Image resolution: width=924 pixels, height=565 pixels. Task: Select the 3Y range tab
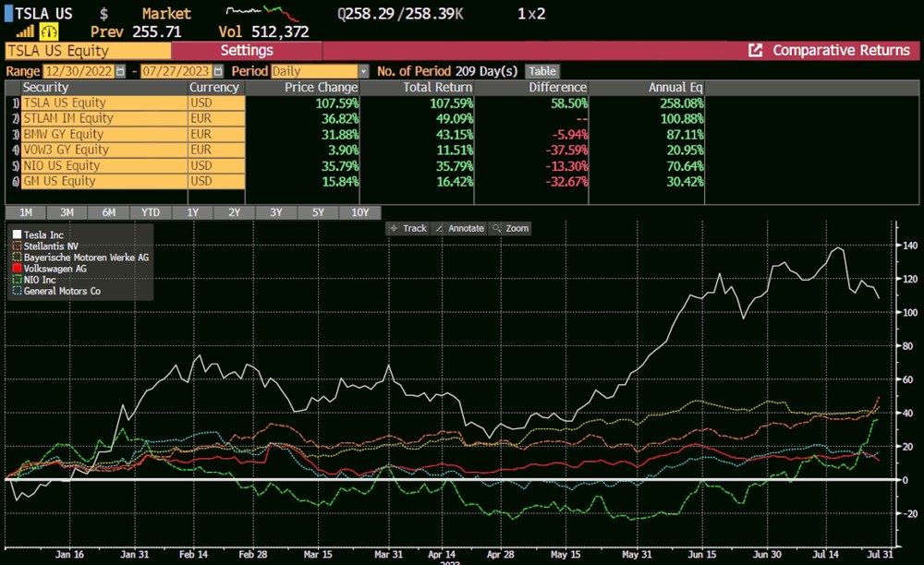(276, 212)
